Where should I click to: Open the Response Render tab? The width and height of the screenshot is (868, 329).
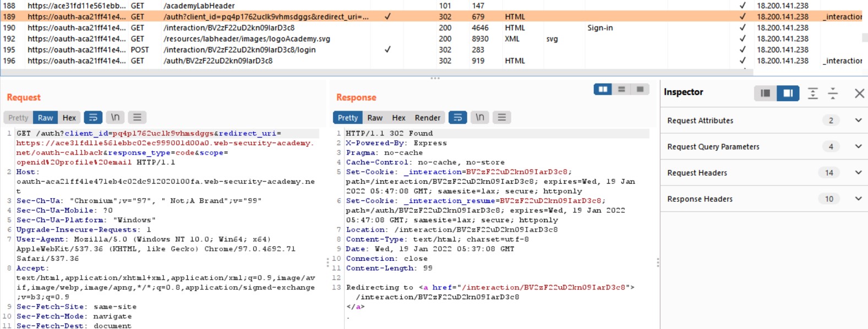(x=428, y=118)
